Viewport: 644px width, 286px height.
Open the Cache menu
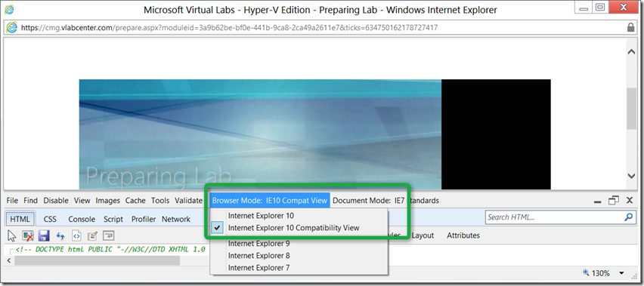click(135, 201)
